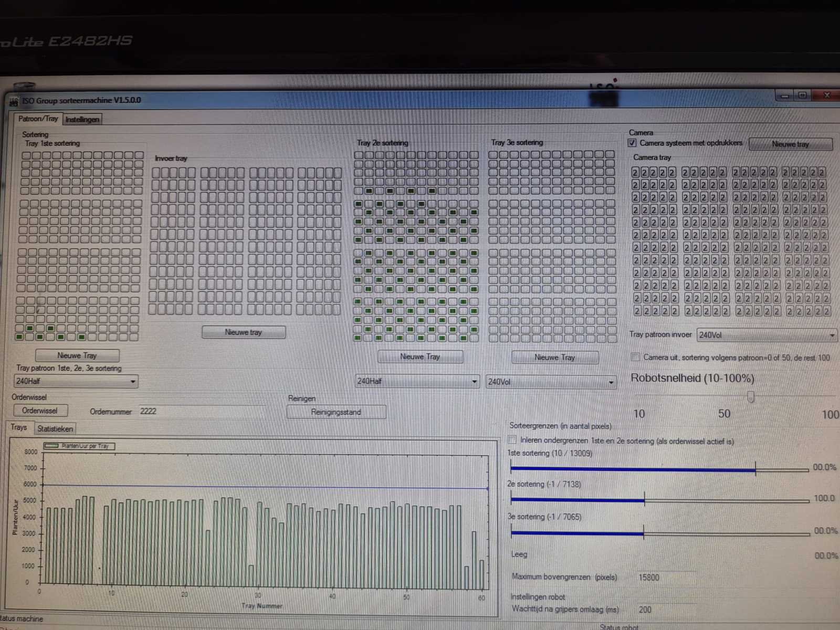Minimize the sorteermachine window

[785, 96]
